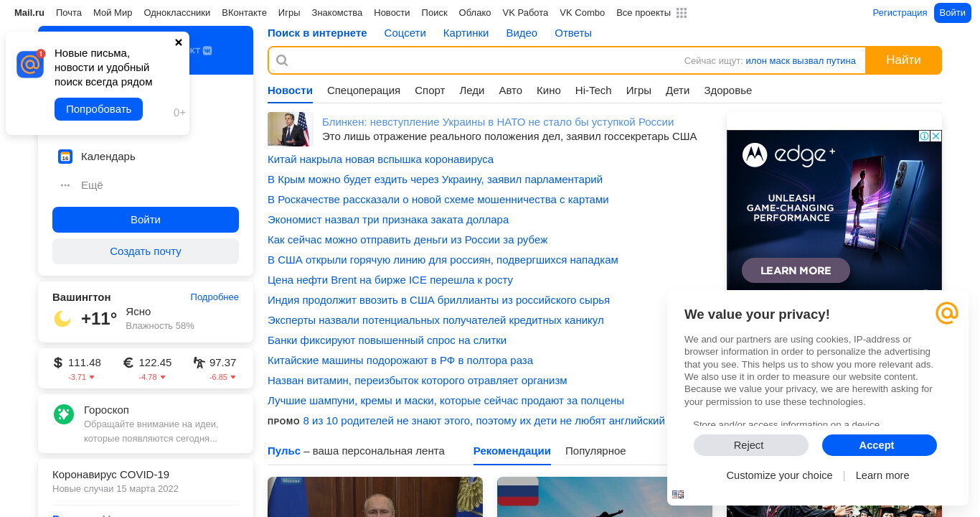This screenshot has width=980, height=517.
Task: Click 'Accept' in the privacy dialog
Action: point(880,445)
